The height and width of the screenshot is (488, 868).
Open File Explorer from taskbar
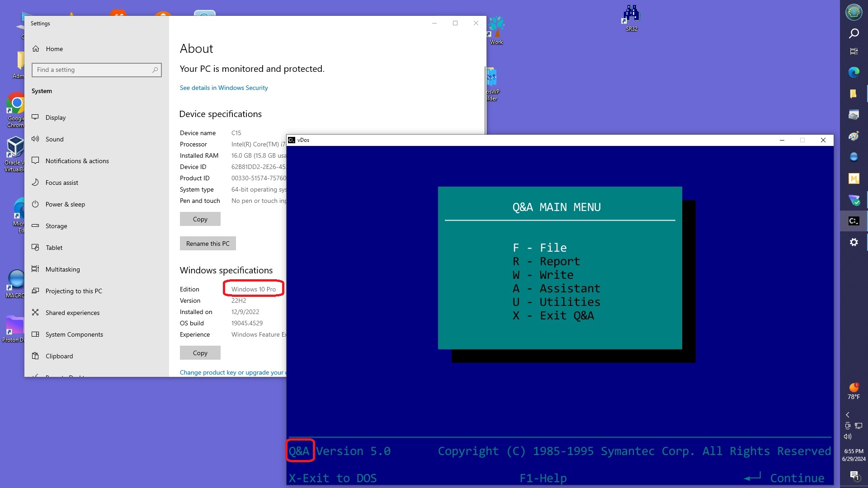point(854,94)
